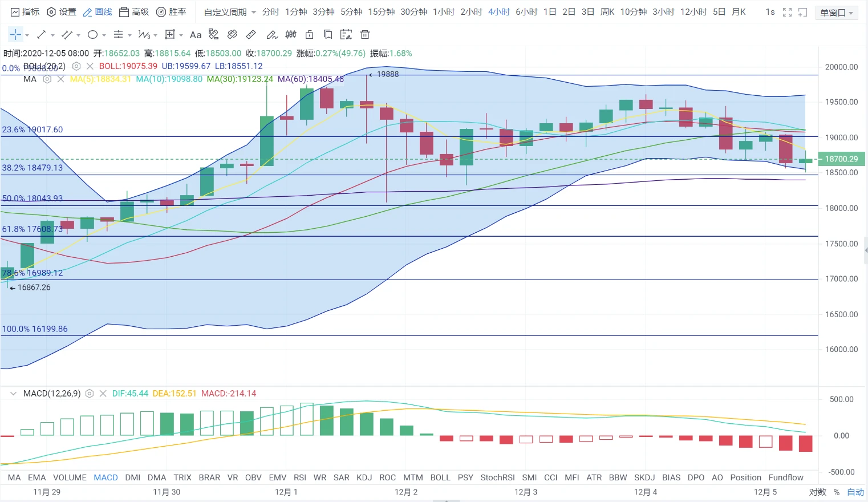
Task: Expand the ellipse tool dropdown arrow
Action: 104,35
